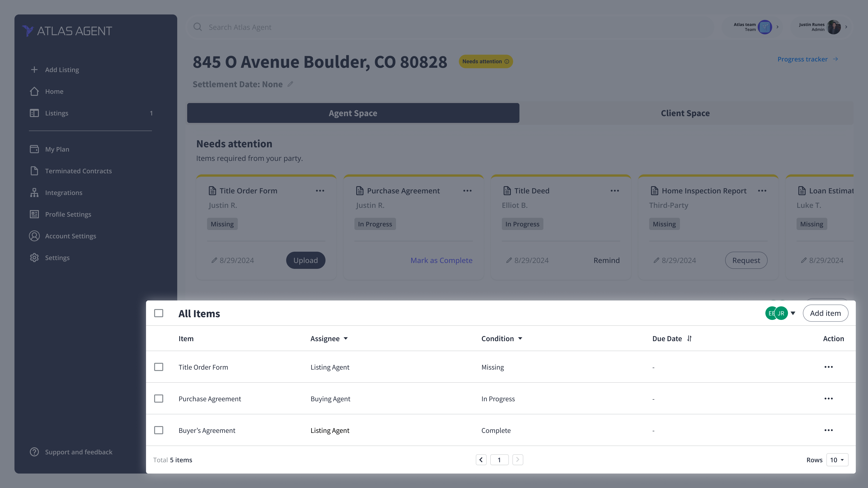The height and width of the screenshot is (488, 868).
Task: Check the Title Order Form row checkbox
Action: pos(158,367)
